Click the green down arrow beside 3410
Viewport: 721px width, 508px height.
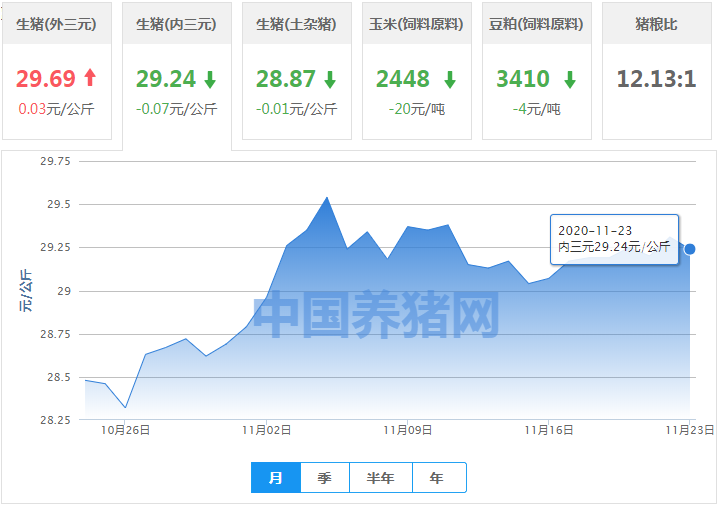(x=570, y=79)
